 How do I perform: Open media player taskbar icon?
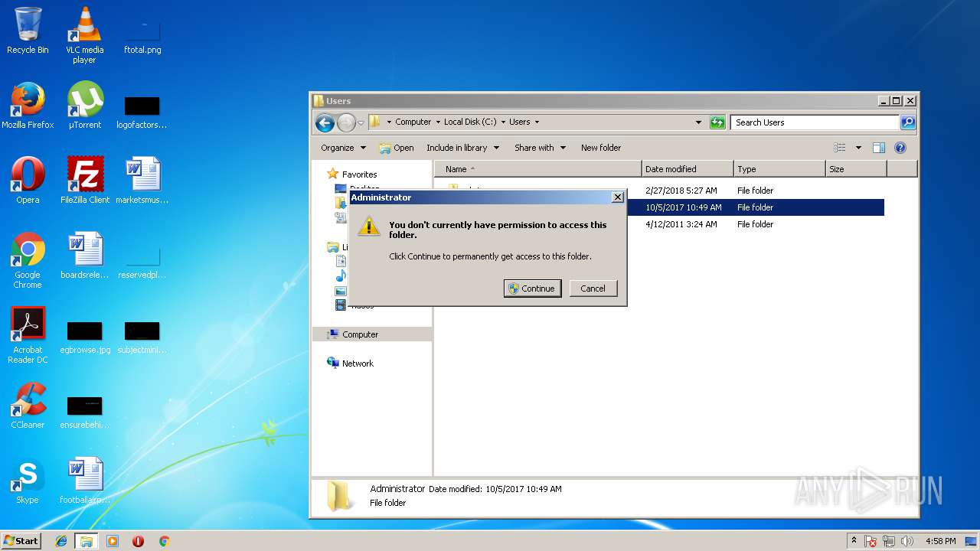(x=113, y=541)
